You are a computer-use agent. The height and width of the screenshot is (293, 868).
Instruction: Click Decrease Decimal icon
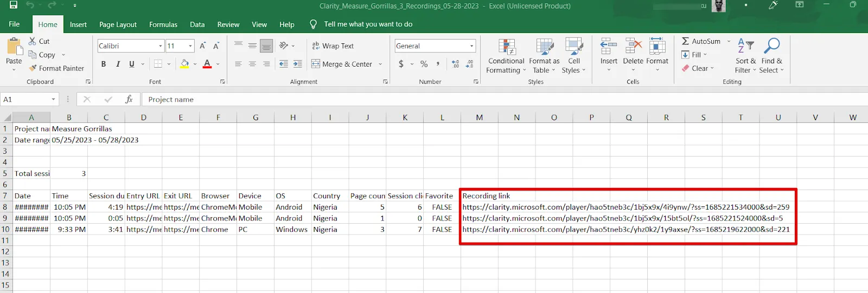[x=469, y=64]
